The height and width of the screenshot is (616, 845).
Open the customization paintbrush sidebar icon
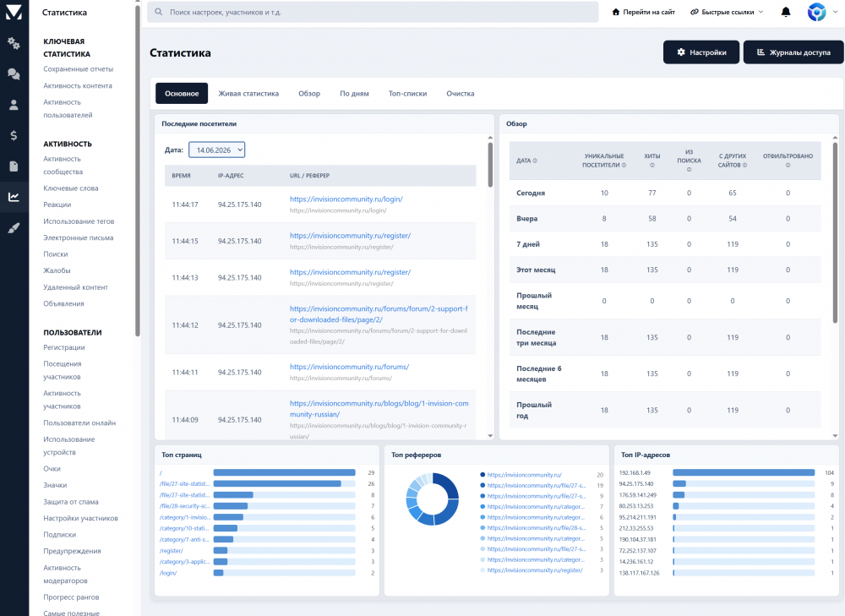[x=14, y=228]
